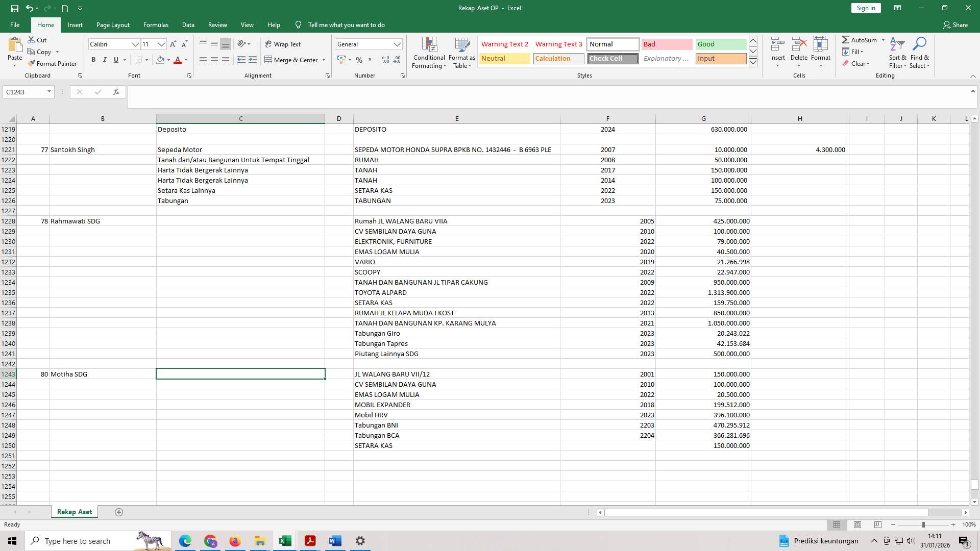Select the Rekap Aset sheet tab
Viewport: 980px width, 551px height.
74,511
